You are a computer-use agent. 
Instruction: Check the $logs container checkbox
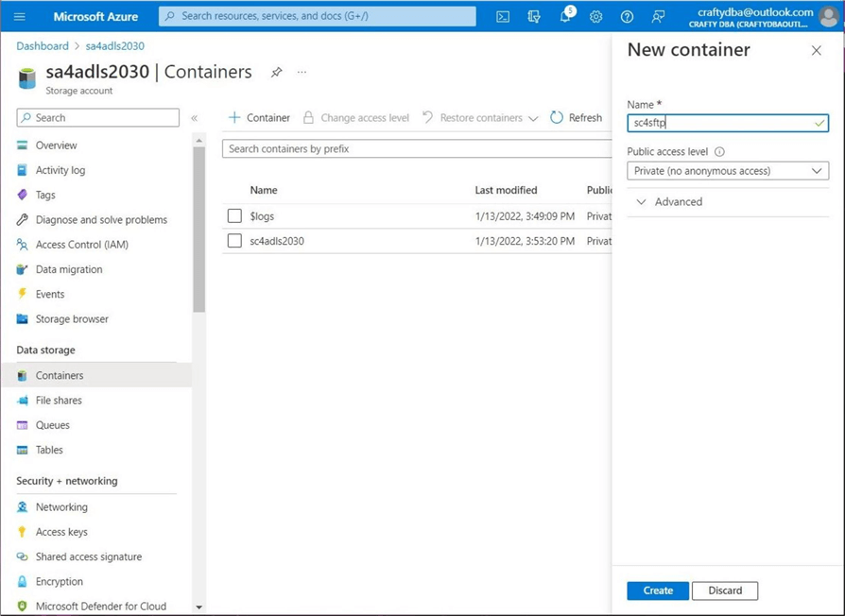pyautogui.click(x=234, y=216)
